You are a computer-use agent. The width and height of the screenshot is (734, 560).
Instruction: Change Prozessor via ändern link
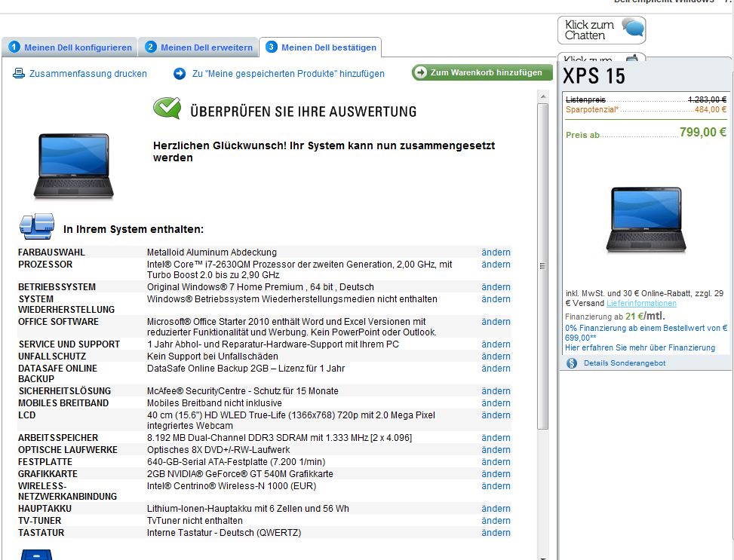(x=496, y=265)
